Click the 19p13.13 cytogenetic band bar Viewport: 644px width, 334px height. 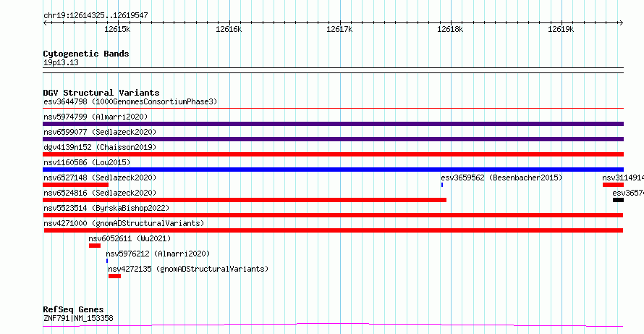pyautogui.click(x=333, y=70)
